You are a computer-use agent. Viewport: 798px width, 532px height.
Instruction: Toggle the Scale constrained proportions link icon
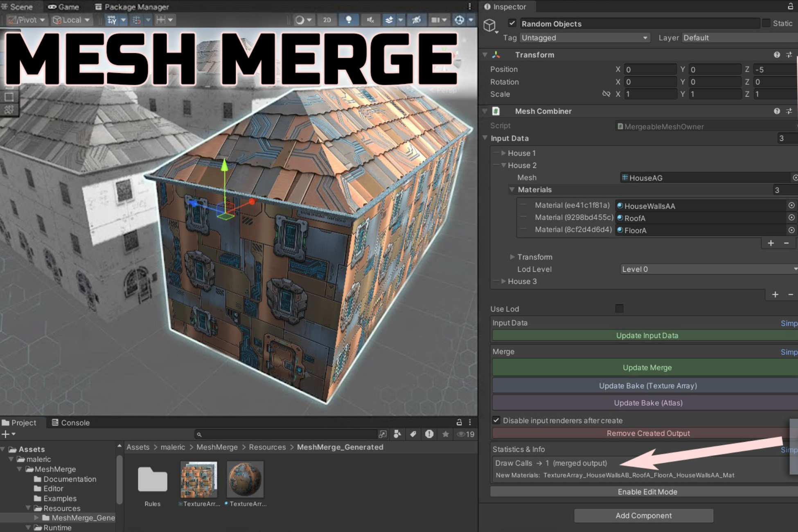(606, 94)
